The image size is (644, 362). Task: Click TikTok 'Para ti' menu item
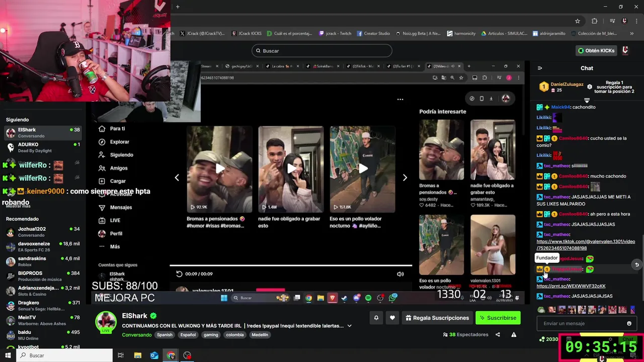pyautogui.click(x=112, y=129)
